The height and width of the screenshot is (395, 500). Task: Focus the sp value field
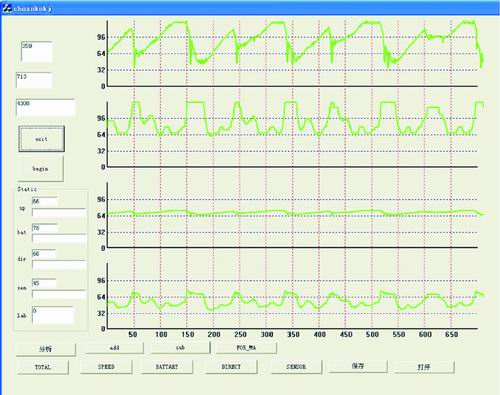(45, 201)
